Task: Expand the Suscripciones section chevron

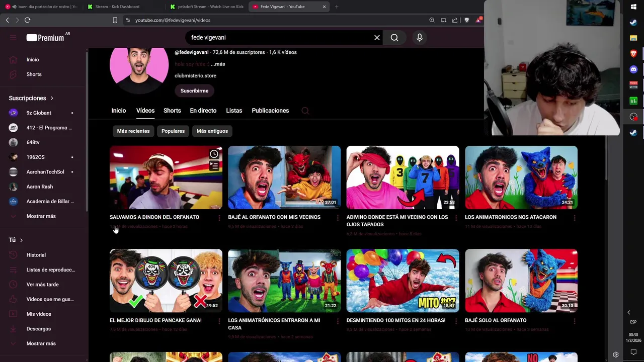Action: point(52,99)
